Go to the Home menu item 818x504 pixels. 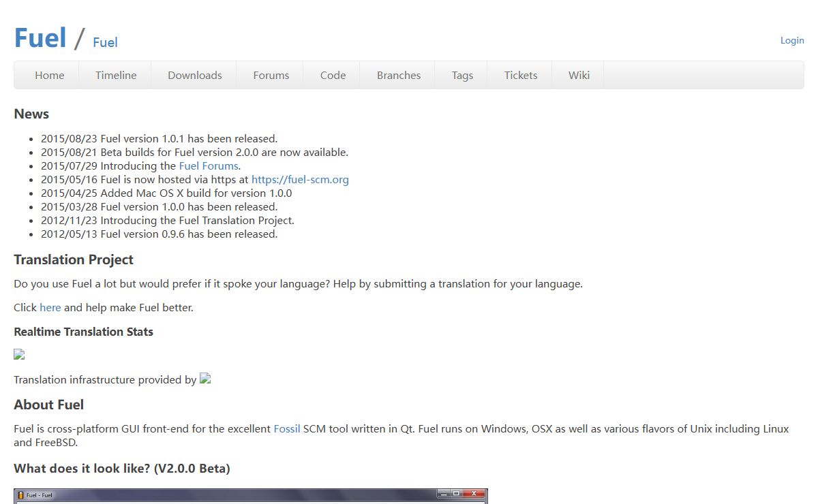pos(50,75)
